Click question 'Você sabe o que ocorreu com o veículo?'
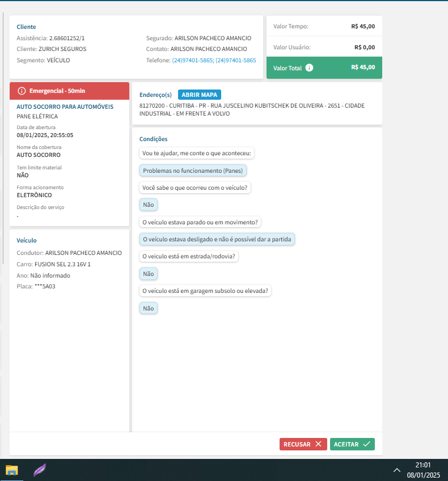The image size is (448, 481). coord(195,188)
